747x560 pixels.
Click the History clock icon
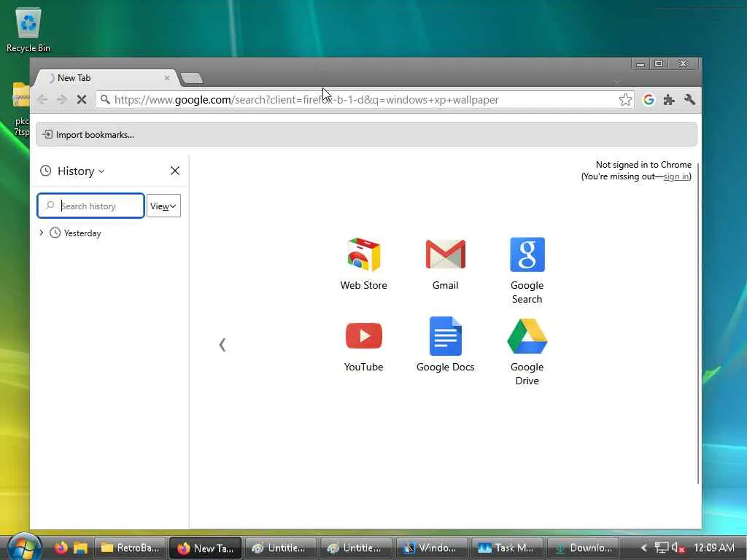[46, 171]
